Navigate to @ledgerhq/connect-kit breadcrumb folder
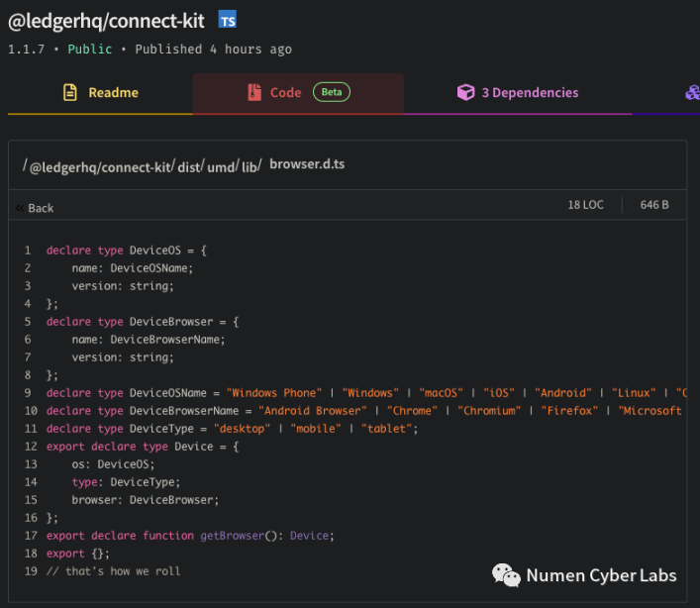 (100, 167)
